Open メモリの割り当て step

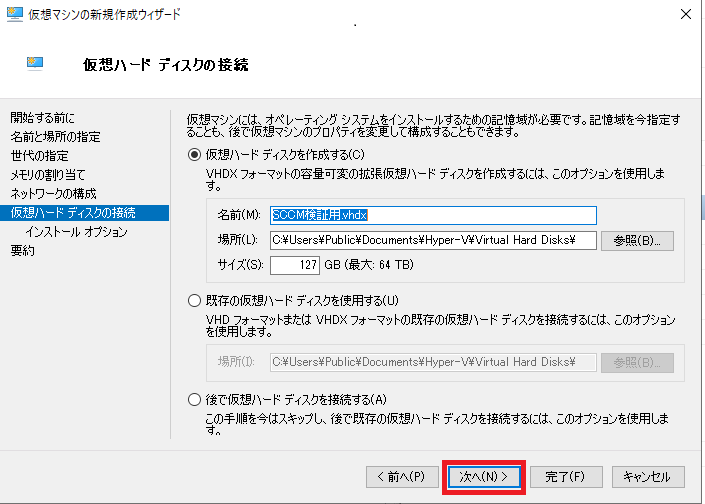coord(48,174)
